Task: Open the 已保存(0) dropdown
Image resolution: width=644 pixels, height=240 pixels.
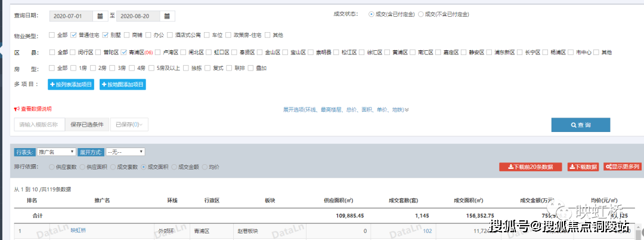Action: click(129, 125)
